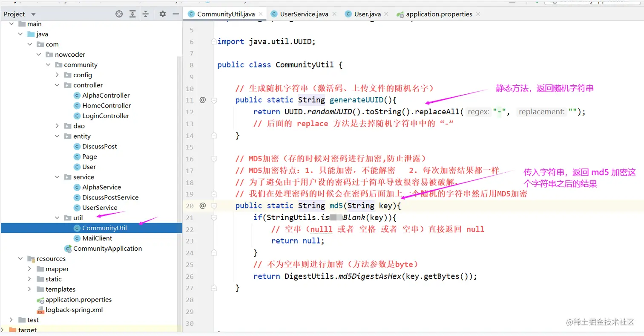Screen dimensions: 644x336
Task: Expand the mapper folder
Action: 29,269
